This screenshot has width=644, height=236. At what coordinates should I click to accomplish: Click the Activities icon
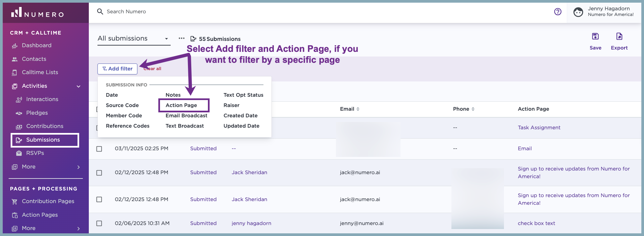pos(15,86)
